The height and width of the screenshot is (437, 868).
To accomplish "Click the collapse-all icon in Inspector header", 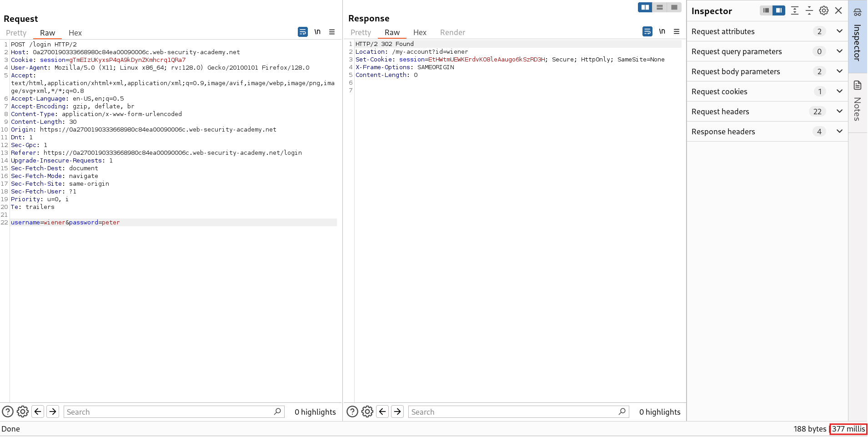I will pos(809,10).
